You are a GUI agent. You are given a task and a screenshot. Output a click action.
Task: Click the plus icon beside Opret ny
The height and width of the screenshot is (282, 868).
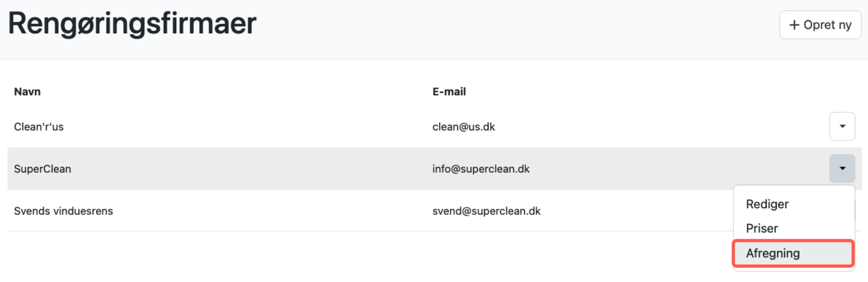tap(794, 25)
